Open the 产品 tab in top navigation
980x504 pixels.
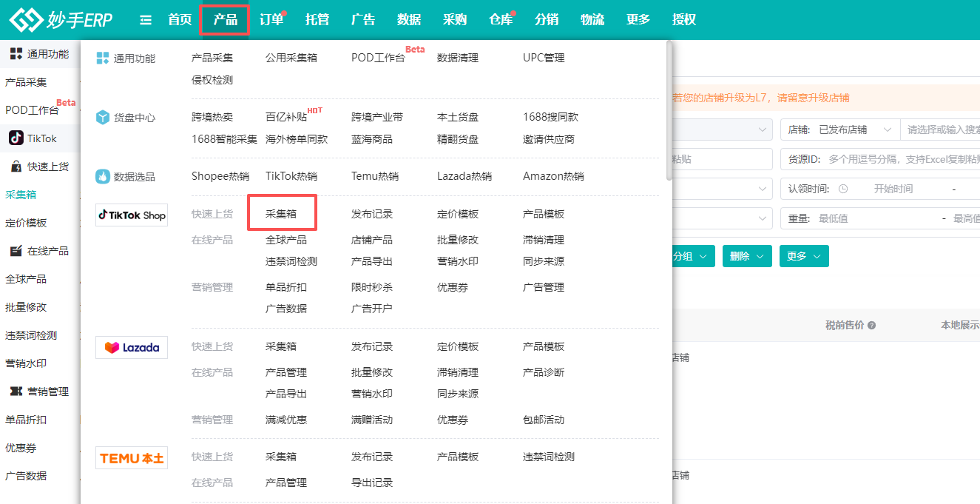(225, 20)
